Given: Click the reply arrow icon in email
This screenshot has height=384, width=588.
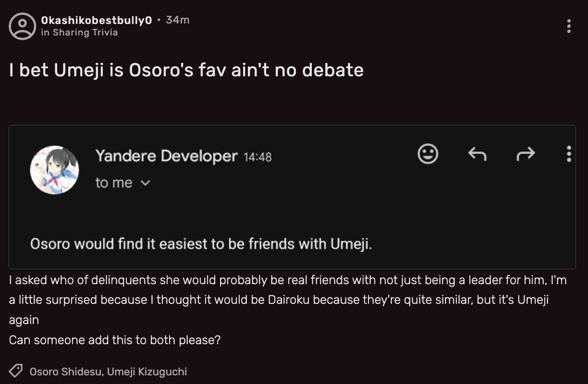Looking at the screenshot, I should pyautogui.click(x=477, y=154).
